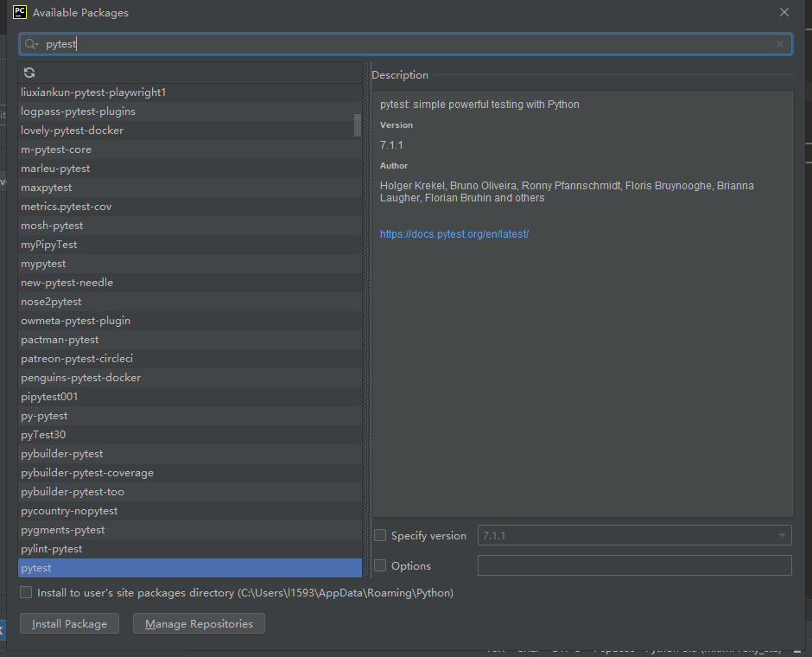This screenshot has width=812, height=657.
Task: Select nose2pytest package
Action: (190, 302)
